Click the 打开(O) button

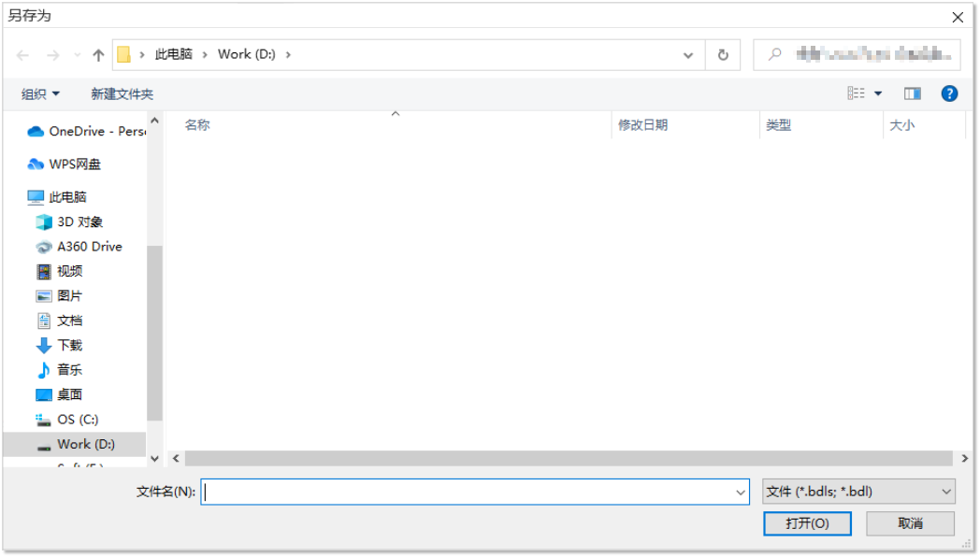click(x=808, y=523)
